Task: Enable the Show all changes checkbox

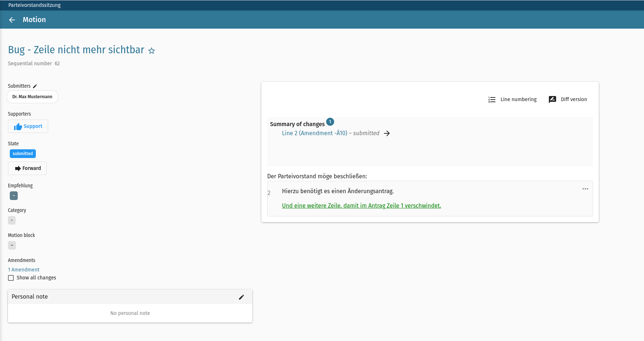Action: [x=11, y=278]
